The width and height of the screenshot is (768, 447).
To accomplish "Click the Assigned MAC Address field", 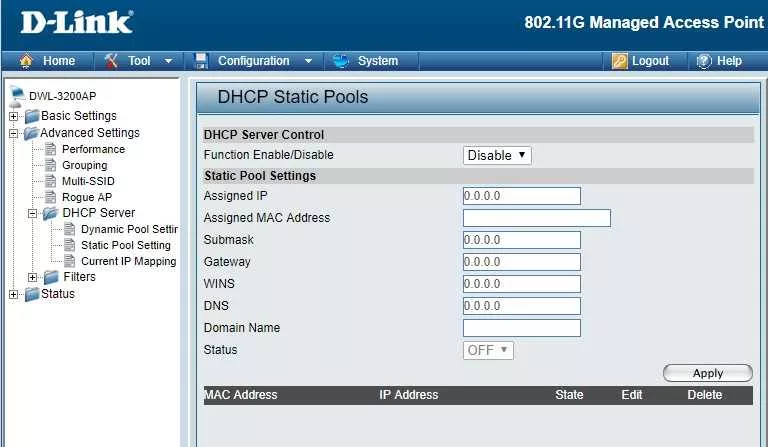I will [537, 218].
